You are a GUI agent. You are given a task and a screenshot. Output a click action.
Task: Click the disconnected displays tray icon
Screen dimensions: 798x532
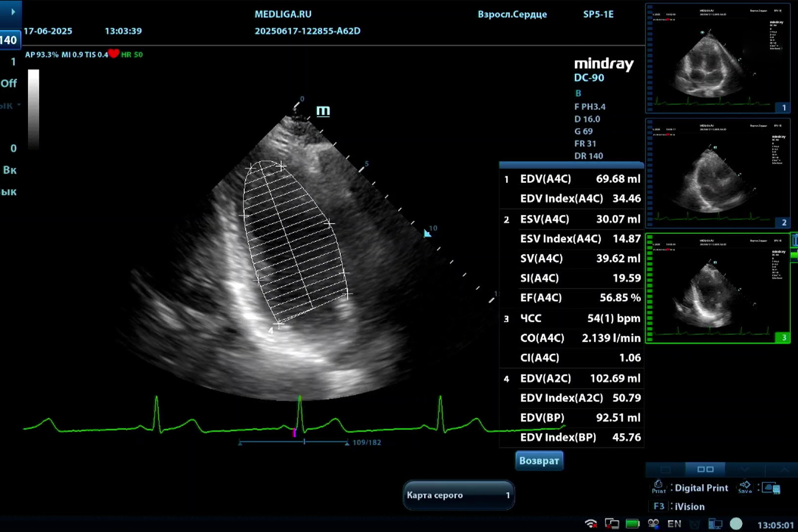coord(612,523)
